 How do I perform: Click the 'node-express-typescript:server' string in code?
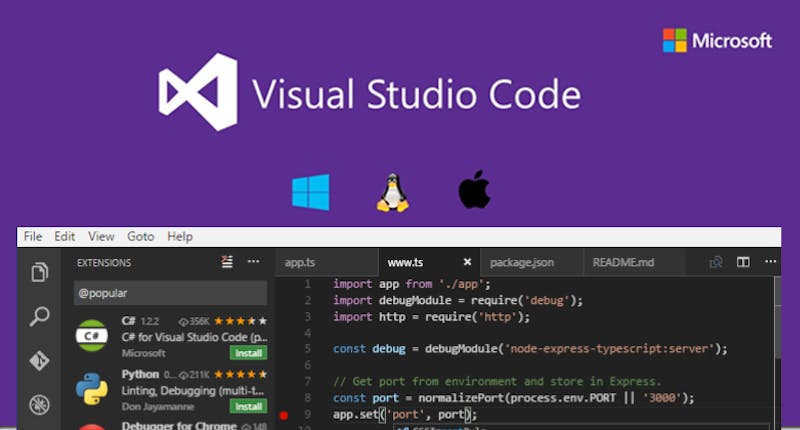609,349
